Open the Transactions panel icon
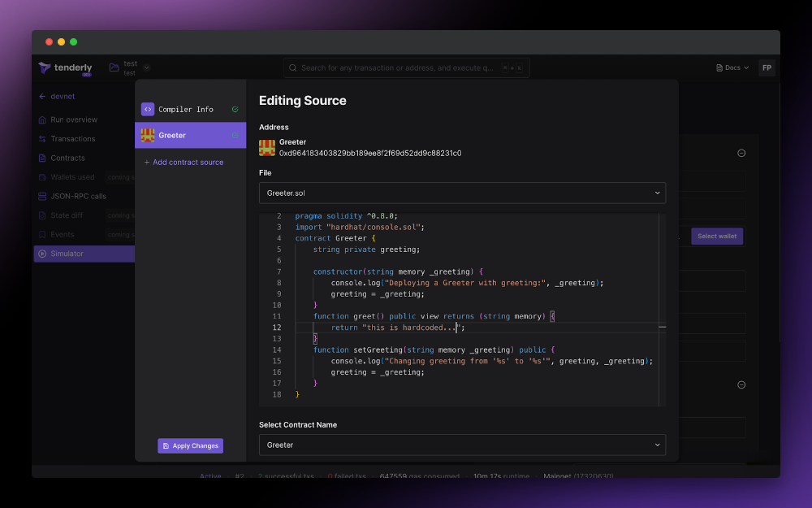Screen dimensions: 812x508 [x=41, y=138]
